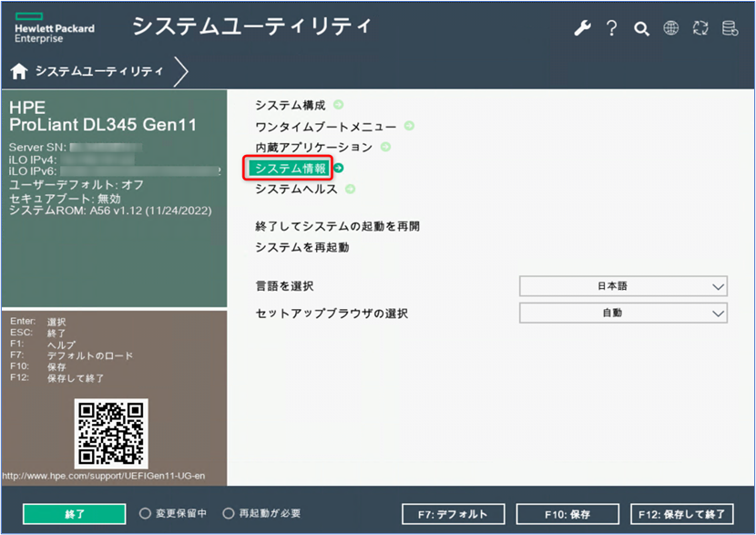Toggle the 再起動が必要 radio indicator
756x535 pixels.
pos(228,513)
